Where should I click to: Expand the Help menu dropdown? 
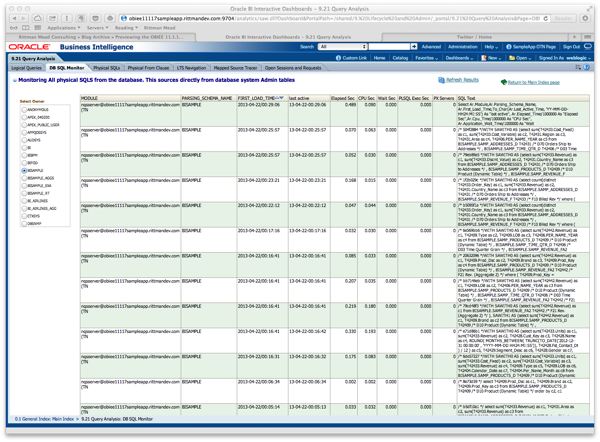(491, 47)
